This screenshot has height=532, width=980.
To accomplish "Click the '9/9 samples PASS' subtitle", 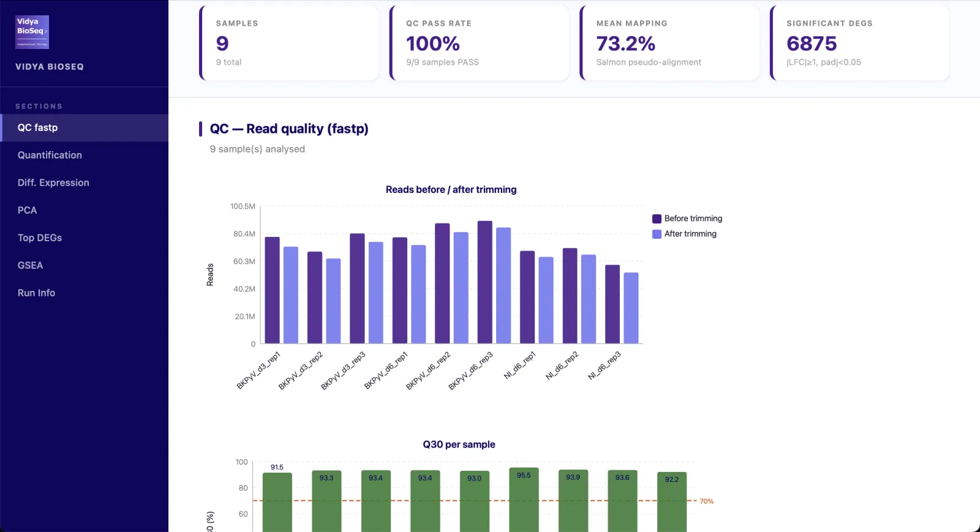I will tap(442, 62).
